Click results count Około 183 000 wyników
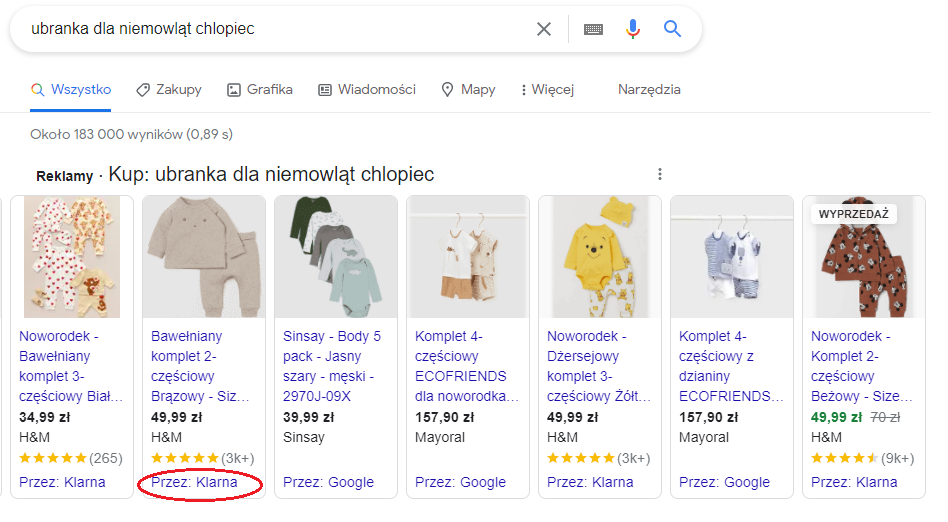948x522 pixels. (131, 134)
